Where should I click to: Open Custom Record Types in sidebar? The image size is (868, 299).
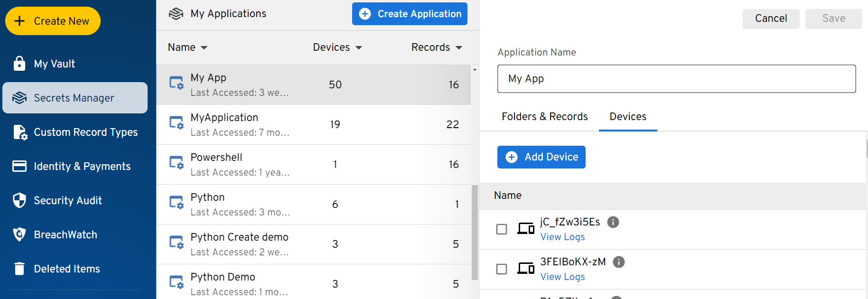click(x=85, y=132)
